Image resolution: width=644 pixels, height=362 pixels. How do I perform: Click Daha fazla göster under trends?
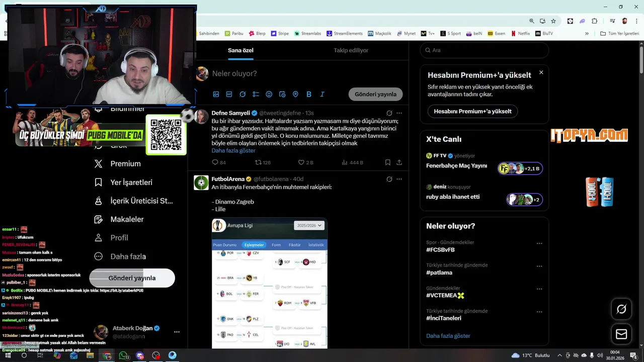tap(448, 336)
